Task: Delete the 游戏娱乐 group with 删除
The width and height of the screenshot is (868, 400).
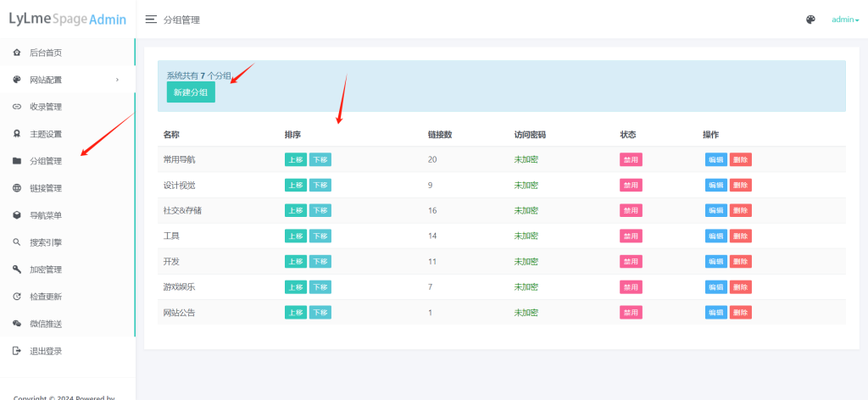Action: pyautogui.click(x=740, y=287)
